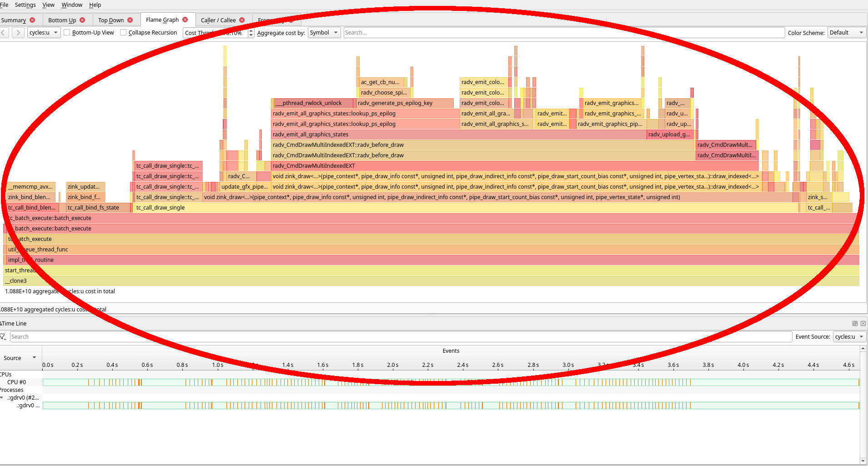Open the Color Scheme Default dropdown
Viewport: 868px width, 466px height.
[846, 33]
